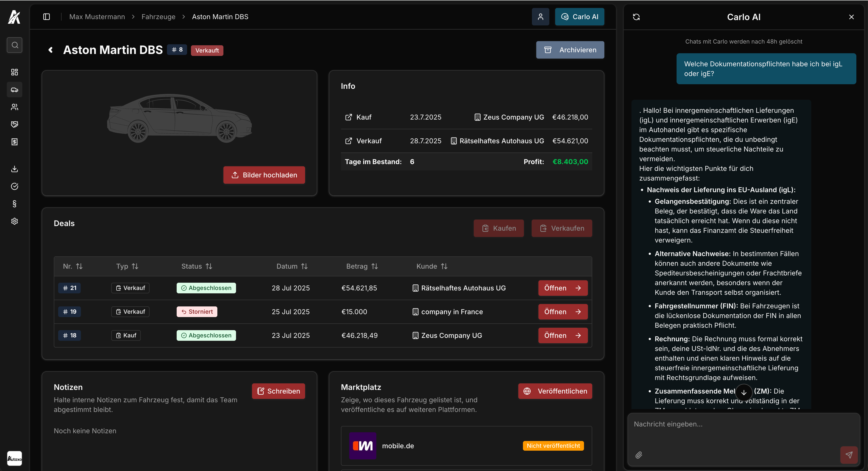Click the handshake deals icon in sidebar
The height and width of the screenshot is (471, 868).
(15, 125)
